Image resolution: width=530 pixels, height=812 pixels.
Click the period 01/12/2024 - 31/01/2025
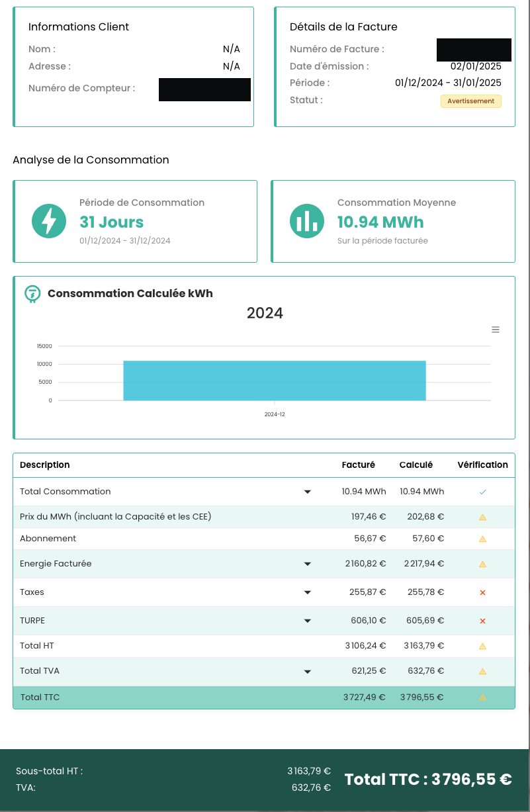(x=448, y=83)
